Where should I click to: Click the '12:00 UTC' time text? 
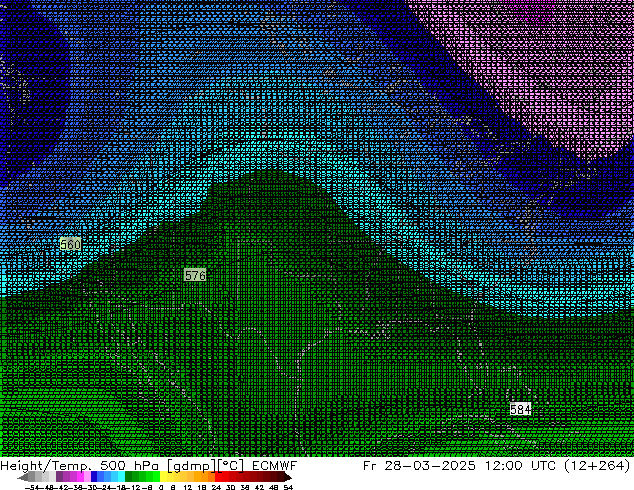521,466
